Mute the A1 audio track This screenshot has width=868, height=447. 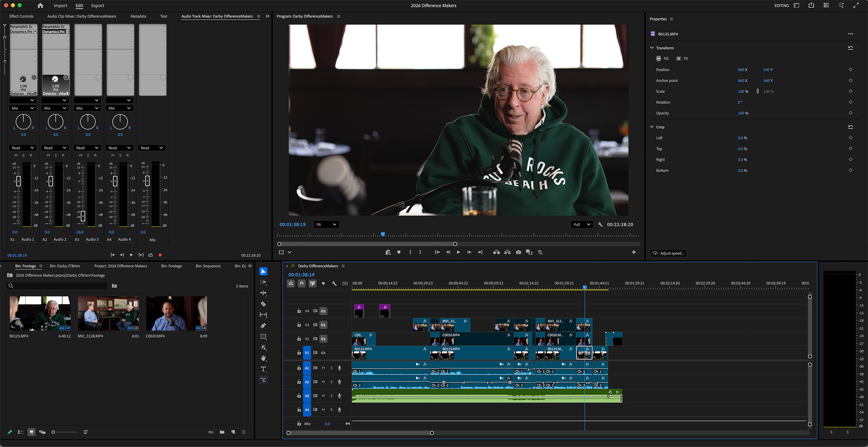pyautogui.click(x=323, y=368)
